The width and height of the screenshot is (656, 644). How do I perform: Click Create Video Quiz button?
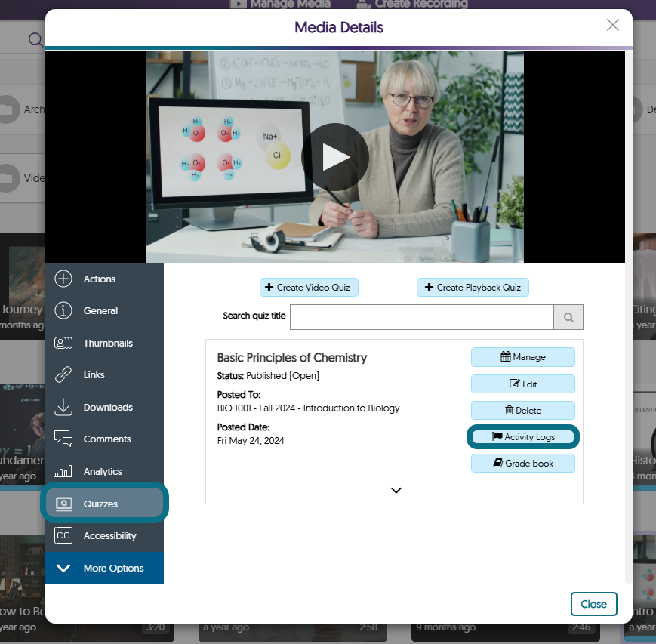(x=309, y=288)
